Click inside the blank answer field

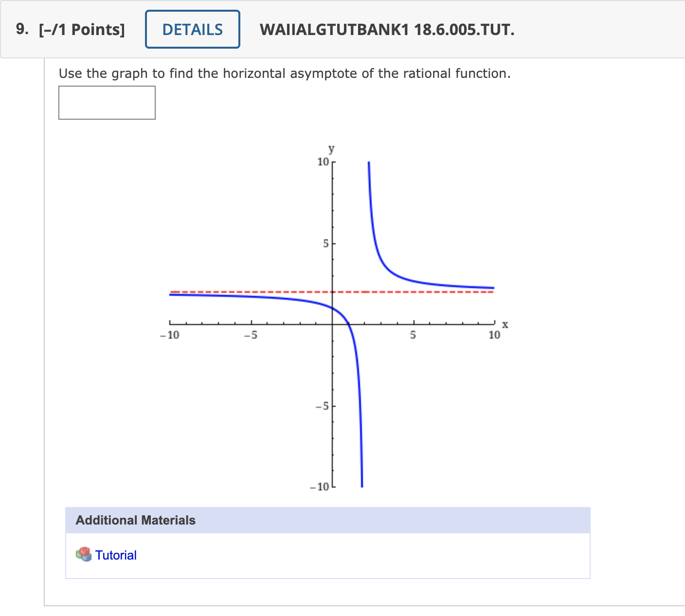click(x=107, y=103)
